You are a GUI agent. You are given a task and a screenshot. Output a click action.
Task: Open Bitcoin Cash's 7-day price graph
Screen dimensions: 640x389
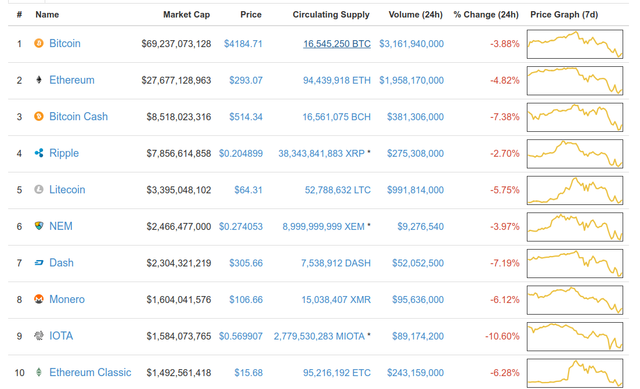pos(575,117)
